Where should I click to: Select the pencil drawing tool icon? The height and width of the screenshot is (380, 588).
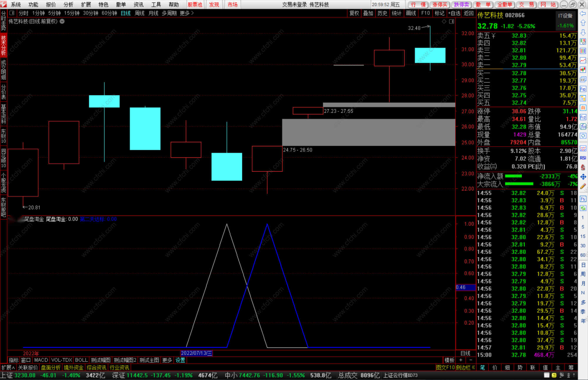coord(583,186)
